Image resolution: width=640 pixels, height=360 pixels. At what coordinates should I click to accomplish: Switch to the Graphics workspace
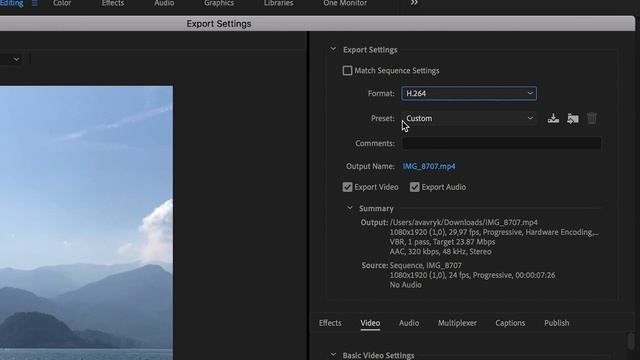point(219,3)
